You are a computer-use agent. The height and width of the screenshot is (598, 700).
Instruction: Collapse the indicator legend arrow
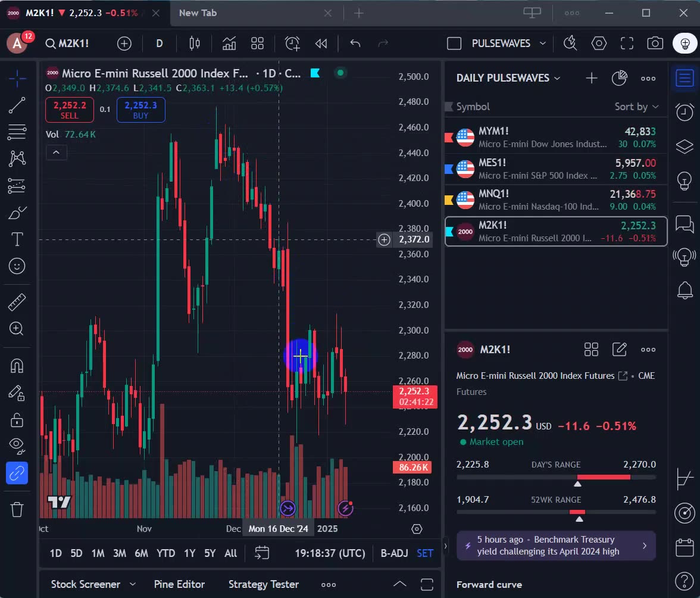click(x=56, y=152)
